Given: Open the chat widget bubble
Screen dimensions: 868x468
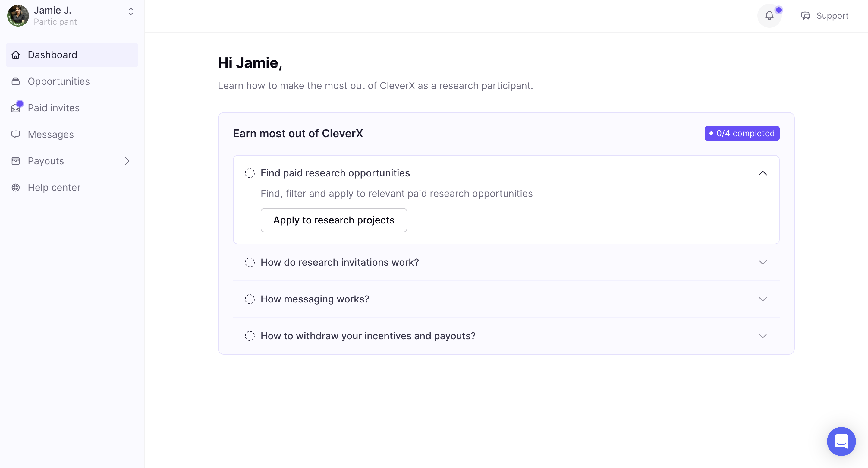Looking at the screenshot, I should [841, 441].
